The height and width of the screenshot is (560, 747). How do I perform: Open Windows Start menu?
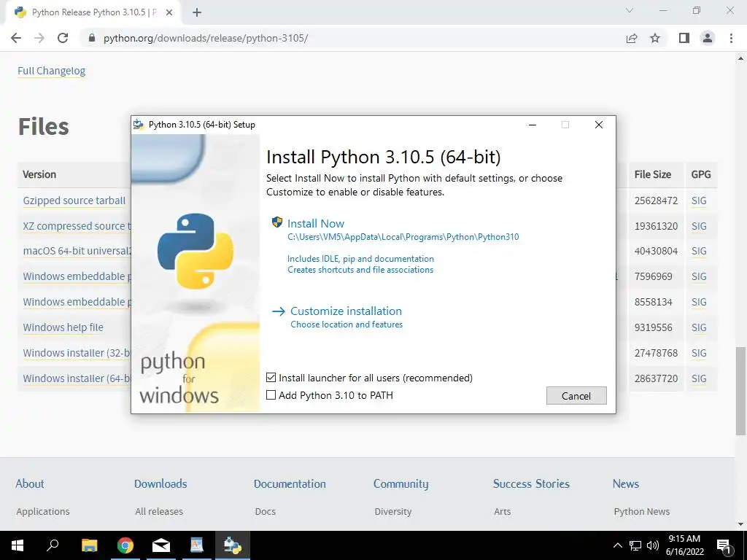(x=18, y=545)
